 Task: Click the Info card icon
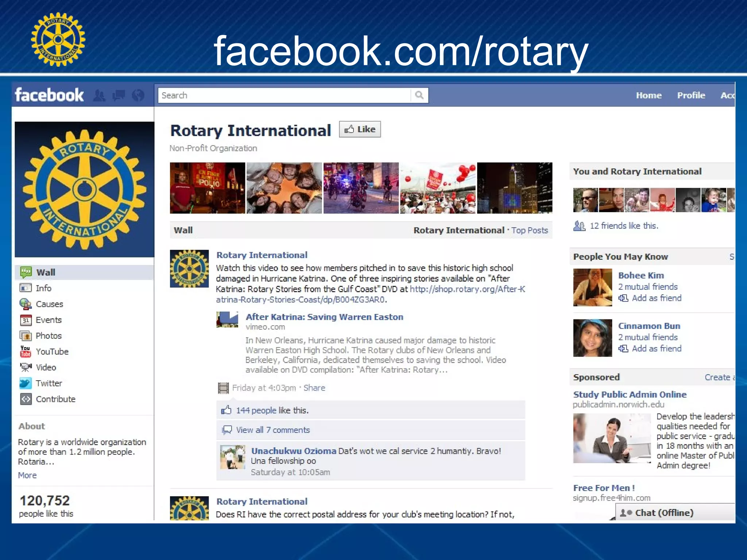[26, 288]
